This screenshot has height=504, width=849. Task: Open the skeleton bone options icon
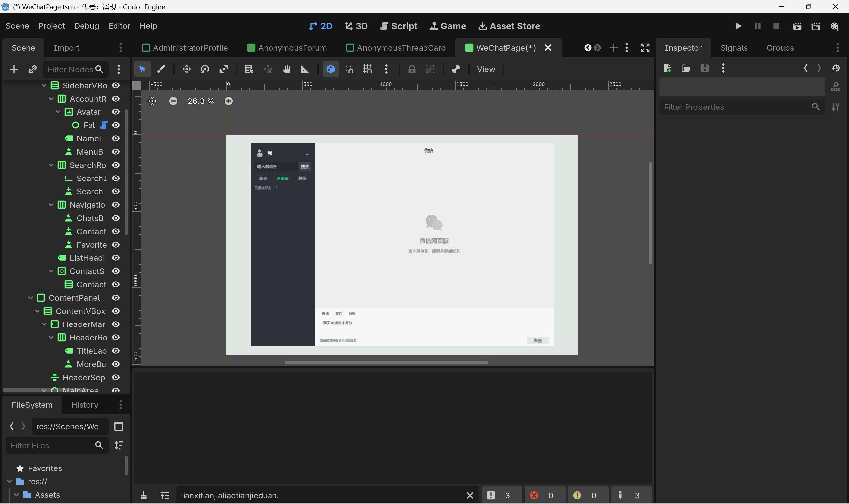tap(456, 69)
